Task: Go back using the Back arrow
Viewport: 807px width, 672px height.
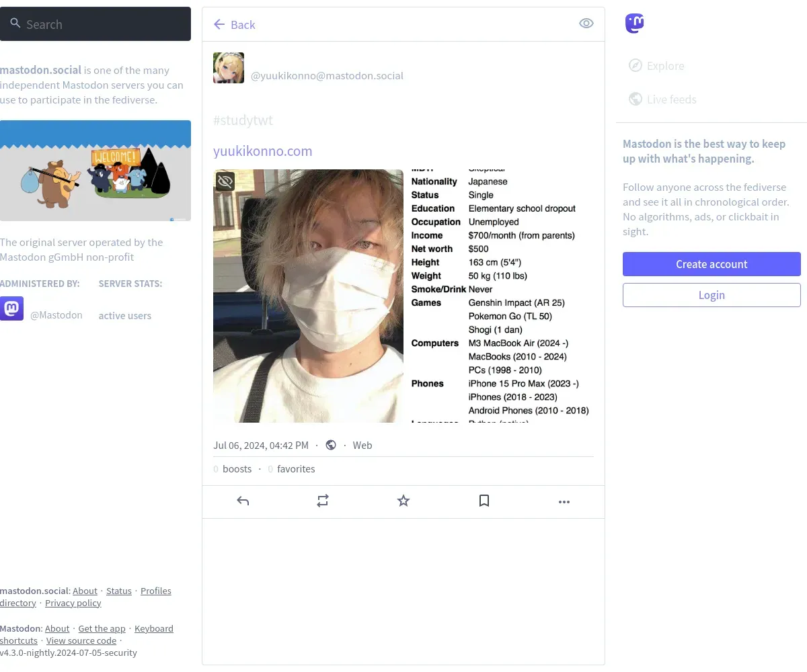Action: click(x=234, y=25)
